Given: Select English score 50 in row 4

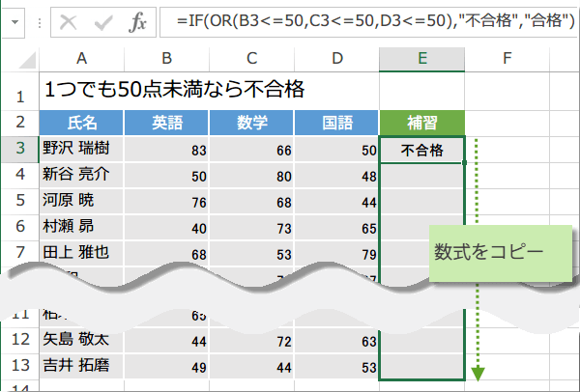Looking at the screenshot, I should pos(166,176).
